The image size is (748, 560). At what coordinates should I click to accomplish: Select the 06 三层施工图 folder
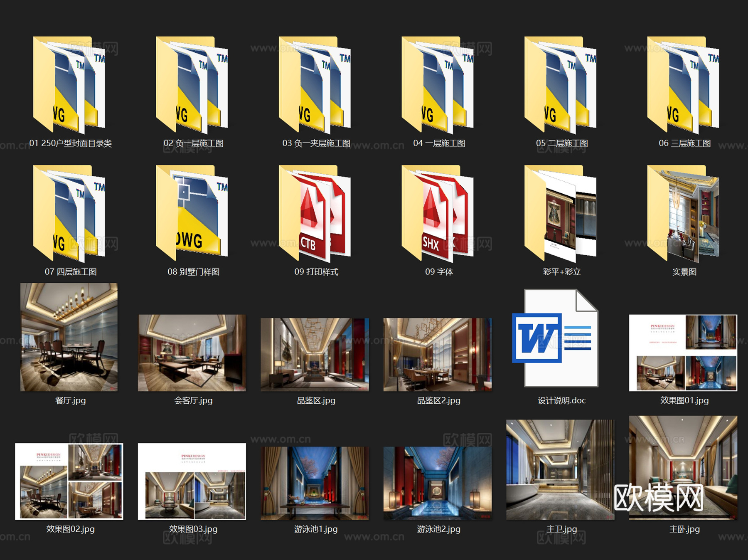pos(683,85)
